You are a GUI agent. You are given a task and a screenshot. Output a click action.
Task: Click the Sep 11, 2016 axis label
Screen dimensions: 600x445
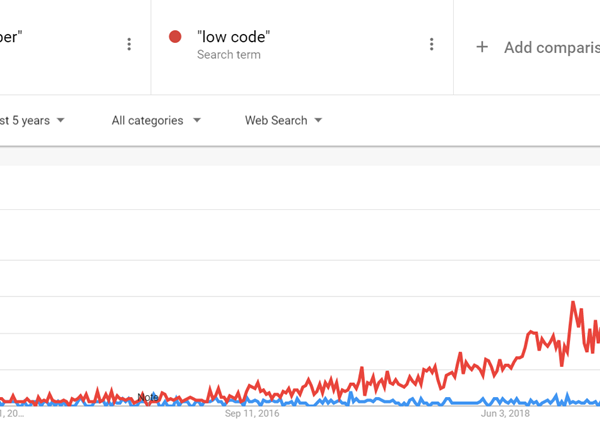click(x=252, y=414)
